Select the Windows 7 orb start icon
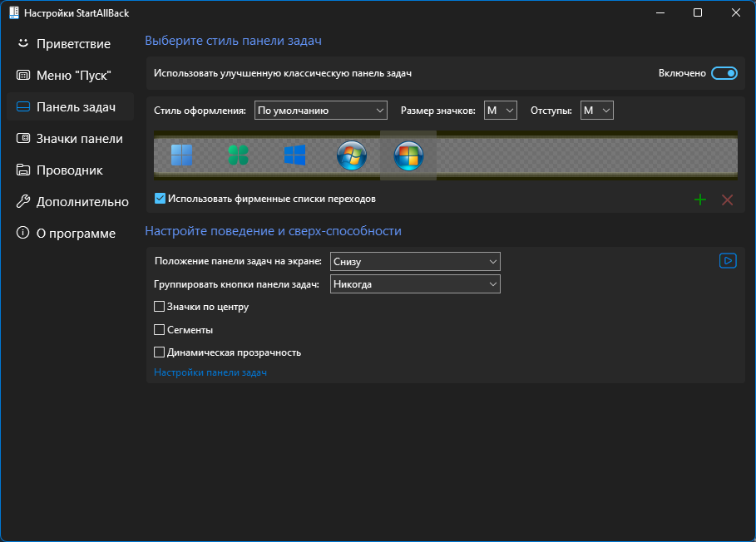The height and width of the screenshot is (542, 756). 352,155
